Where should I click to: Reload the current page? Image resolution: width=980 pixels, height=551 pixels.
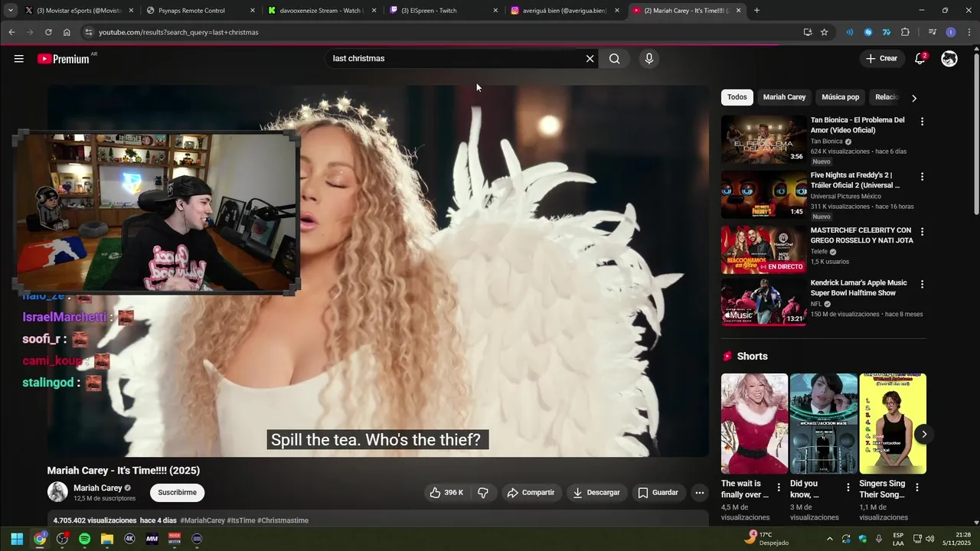(48, 32)
